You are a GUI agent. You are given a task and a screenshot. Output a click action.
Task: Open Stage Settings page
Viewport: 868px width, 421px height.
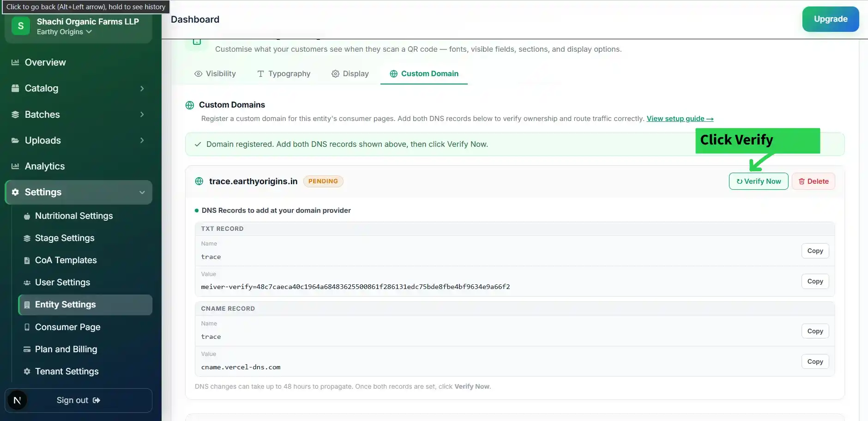coord(85,238)
